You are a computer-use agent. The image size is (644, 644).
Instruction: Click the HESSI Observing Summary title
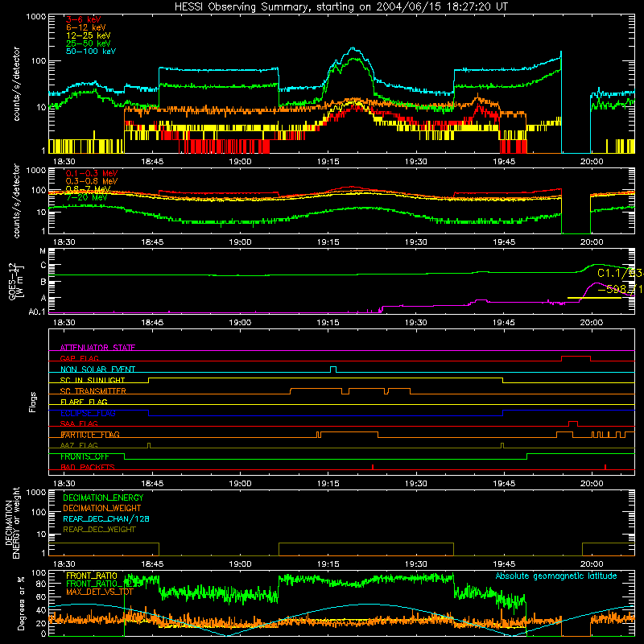[341, 7]
